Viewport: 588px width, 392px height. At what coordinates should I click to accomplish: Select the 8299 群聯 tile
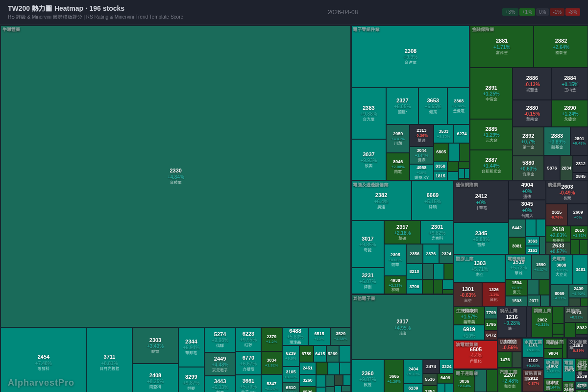[191, 380]
